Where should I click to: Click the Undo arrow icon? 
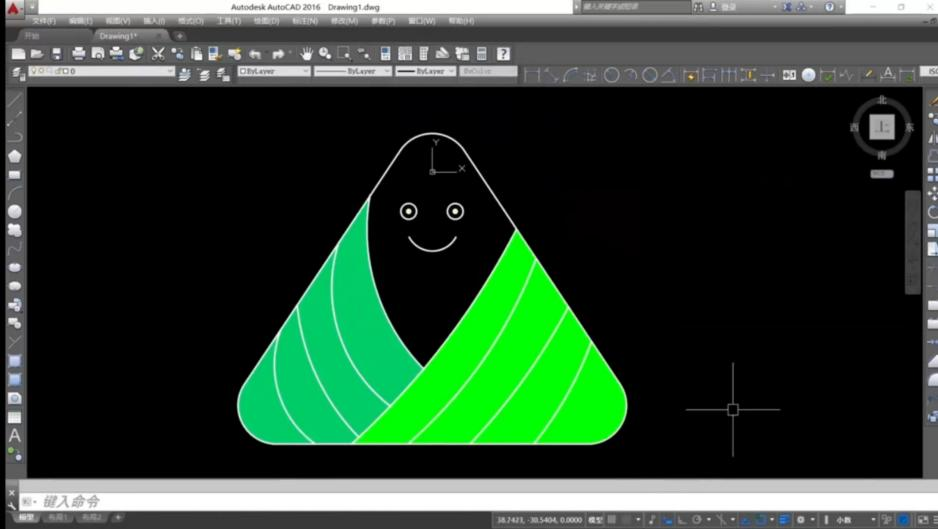tap(255, 54)
